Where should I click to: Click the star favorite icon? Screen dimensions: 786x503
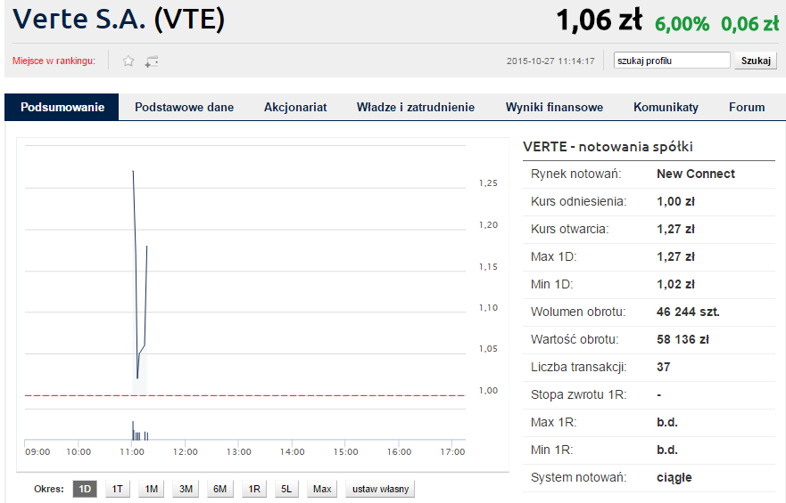(x=128, y=61)
